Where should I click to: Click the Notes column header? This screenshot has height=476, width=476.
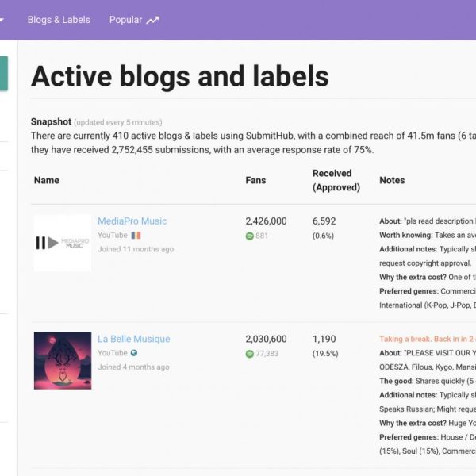pos(392,180)
